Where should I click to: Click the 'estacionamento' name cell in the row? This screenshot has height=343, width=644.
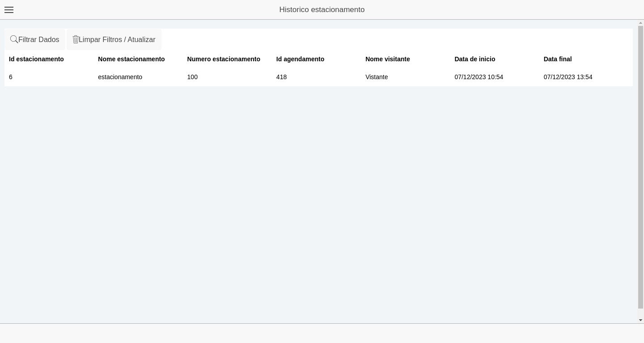pyautogui.click(x=120, y=77)
